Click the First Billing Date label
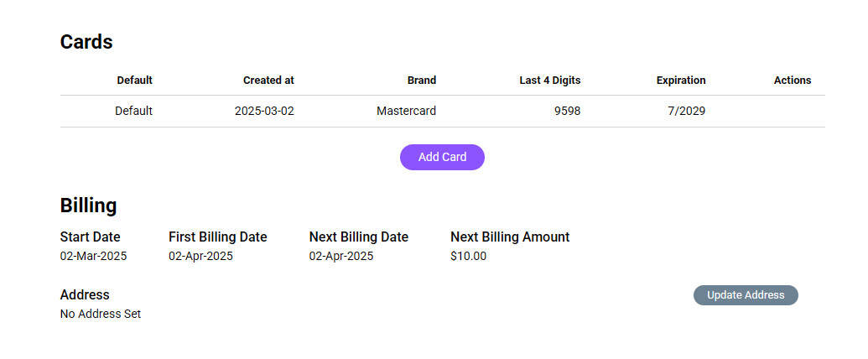 pos(218,237)
